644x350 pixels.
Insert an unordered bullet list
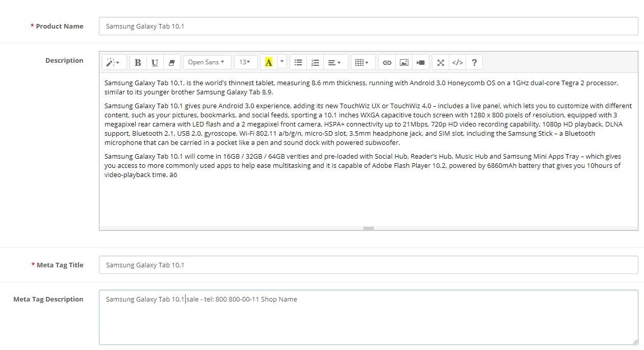coord(298,62)
